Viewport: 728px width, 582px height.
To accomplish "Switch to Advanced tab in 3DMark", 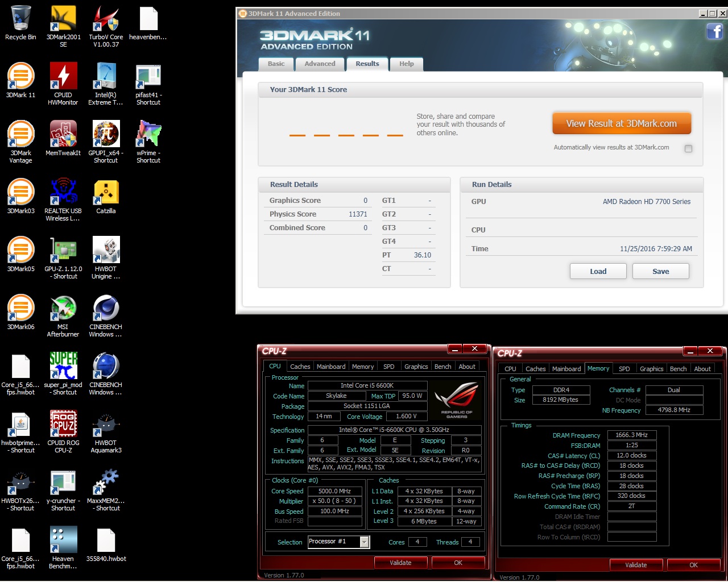I will 320,64.
